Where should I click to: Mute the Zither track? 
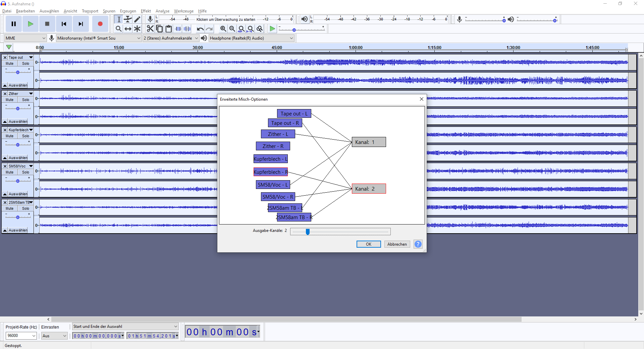[x=10, y=100]
